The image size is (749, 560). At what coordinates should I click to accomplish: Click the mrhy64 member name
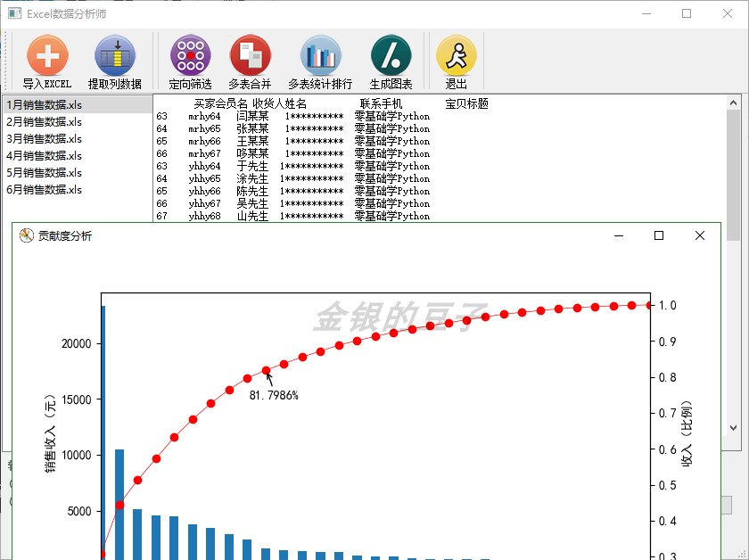pos(204,116)
